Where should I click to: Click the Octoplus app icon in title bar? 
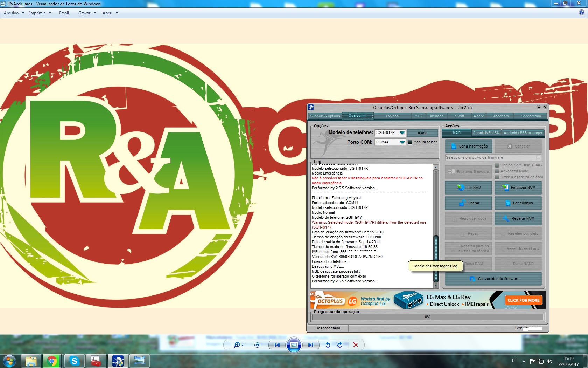(x=311, y=107)
